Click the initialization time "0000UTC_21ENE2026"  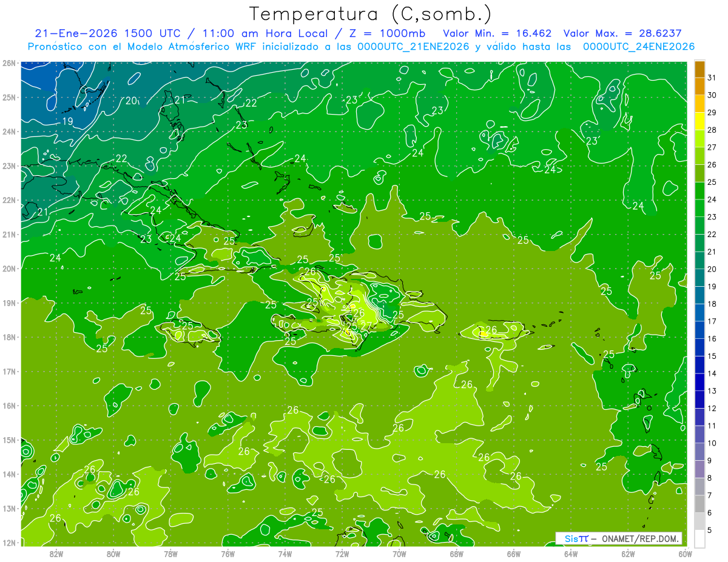point(414,47)
